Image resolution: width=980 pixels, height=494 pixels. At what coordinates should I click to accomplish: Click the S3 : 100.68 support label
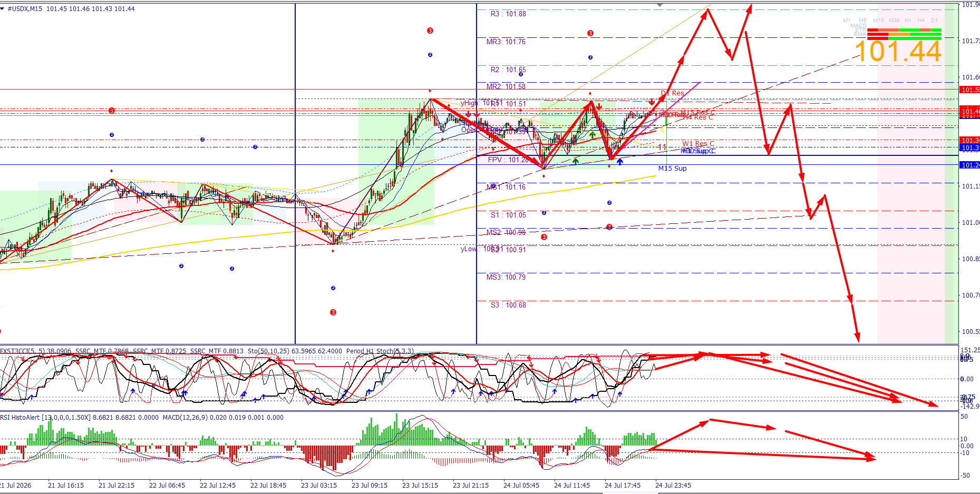tap(508, 305)
